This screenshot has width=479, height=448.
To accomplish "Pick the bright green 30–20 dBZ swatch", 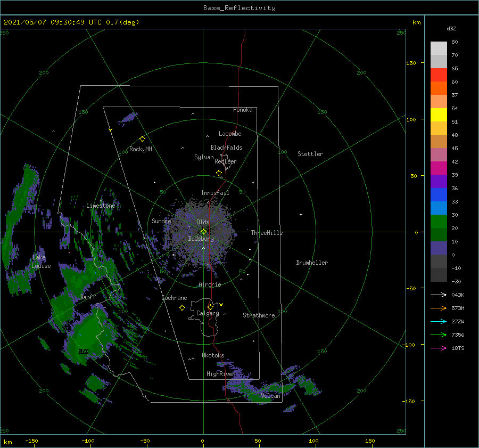I will [439, 222].
